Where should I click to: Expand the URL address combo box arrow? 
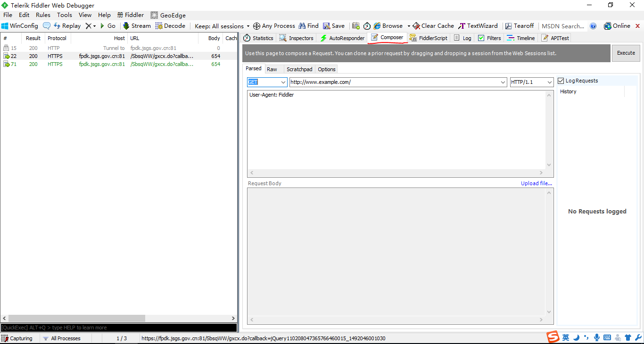(503, 82)
